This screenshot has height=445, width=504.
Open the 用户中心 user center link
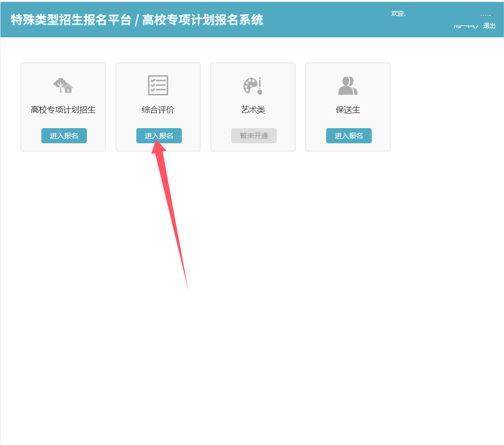coord(466,26)
